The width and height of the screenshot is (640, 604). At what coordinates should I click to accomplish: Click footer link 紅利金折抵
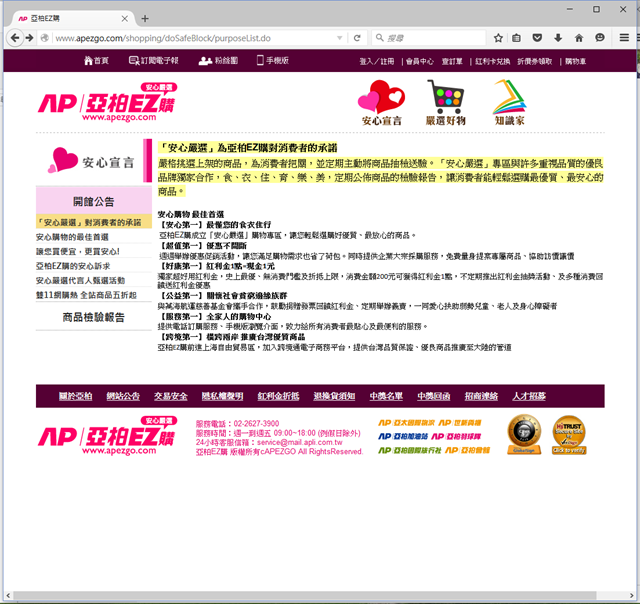tap(278, 396)
